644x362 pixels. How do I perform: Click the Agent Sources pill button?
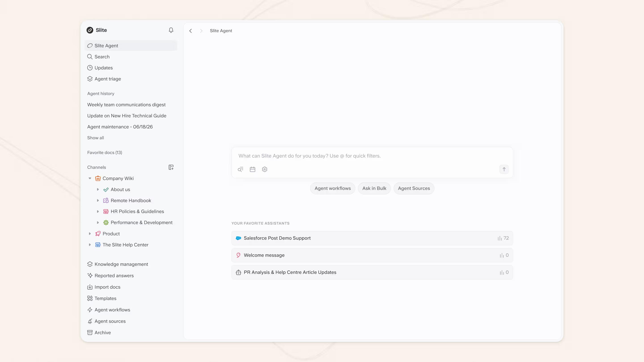(414, 188)
